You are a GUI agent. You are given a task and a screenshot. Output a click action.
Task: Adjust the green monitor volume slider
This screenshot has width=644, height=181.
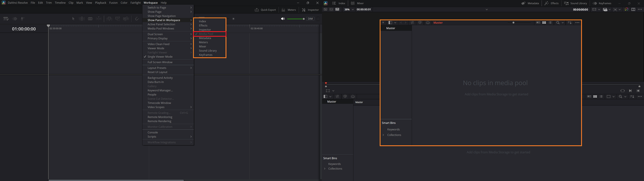coord(295,19)
